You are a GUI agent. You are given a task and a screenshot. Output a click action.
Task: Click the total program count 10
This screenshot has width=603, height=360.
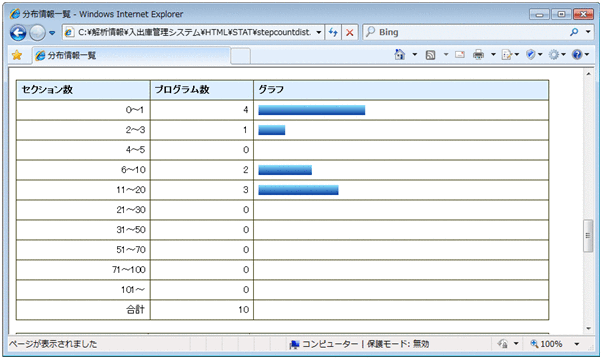point(243,310)
